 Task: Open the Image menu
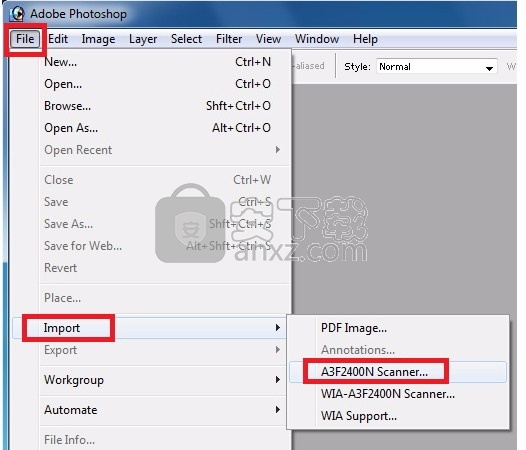[98, 39]
